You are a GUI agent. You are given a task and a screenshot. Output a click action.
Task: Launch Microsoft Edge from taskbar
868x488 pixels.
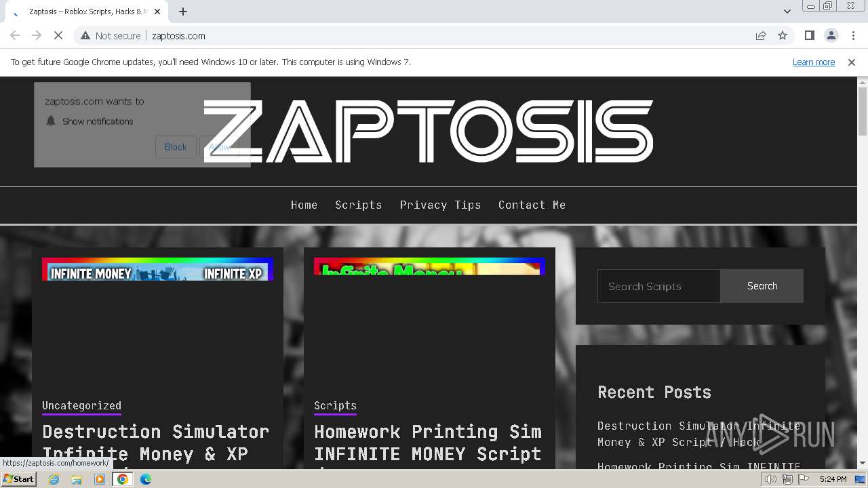(146, 479)
